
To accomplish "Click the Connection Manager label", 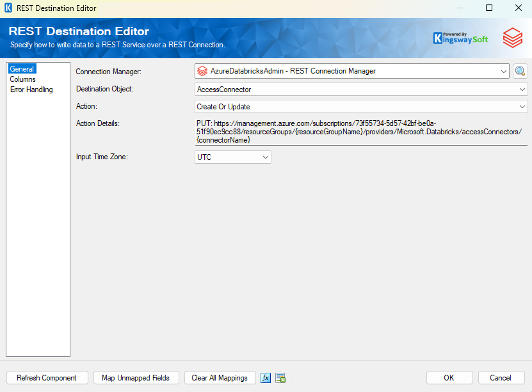I will pyautogui.click(x=109, y=72).
